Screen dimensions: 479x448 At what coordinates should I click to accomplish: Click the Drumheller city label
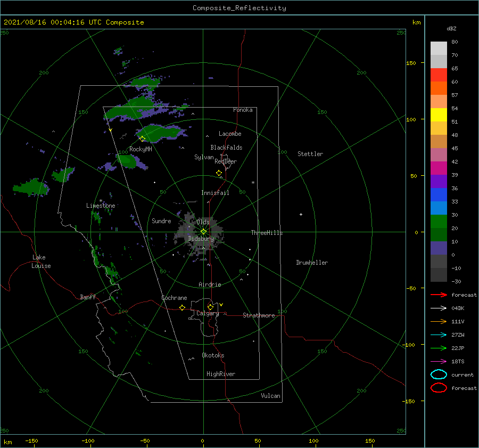tap(312, 263)
